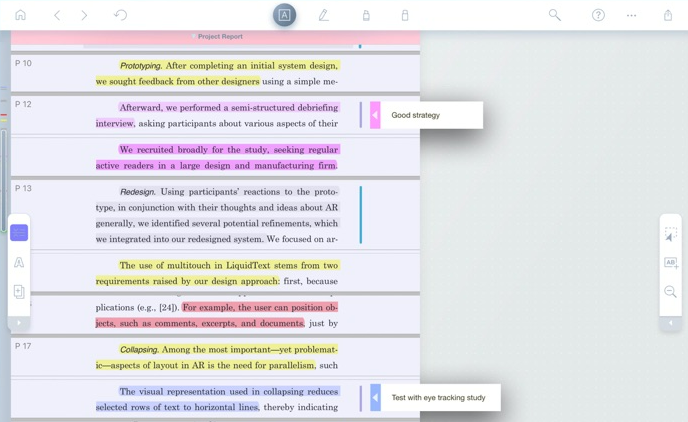Open the text style tool in left panel
The height and width of the screenshot is (422, 688).
click(19, 262)
